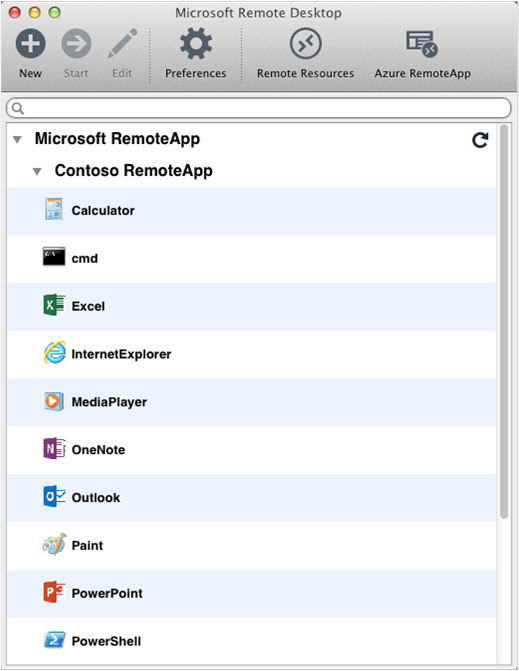The width and height of the screenshot is (519, 671).
Task: Click the refresh icon beside Microsoft RemoteApp
Action: (480, 140)
